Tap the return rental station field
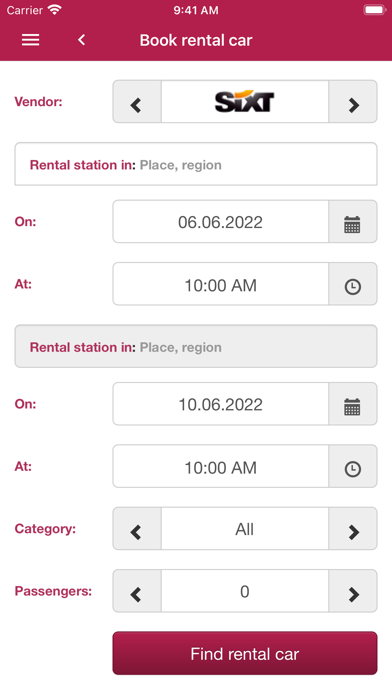This screenshot has height=696, width=392. [196, 346]
